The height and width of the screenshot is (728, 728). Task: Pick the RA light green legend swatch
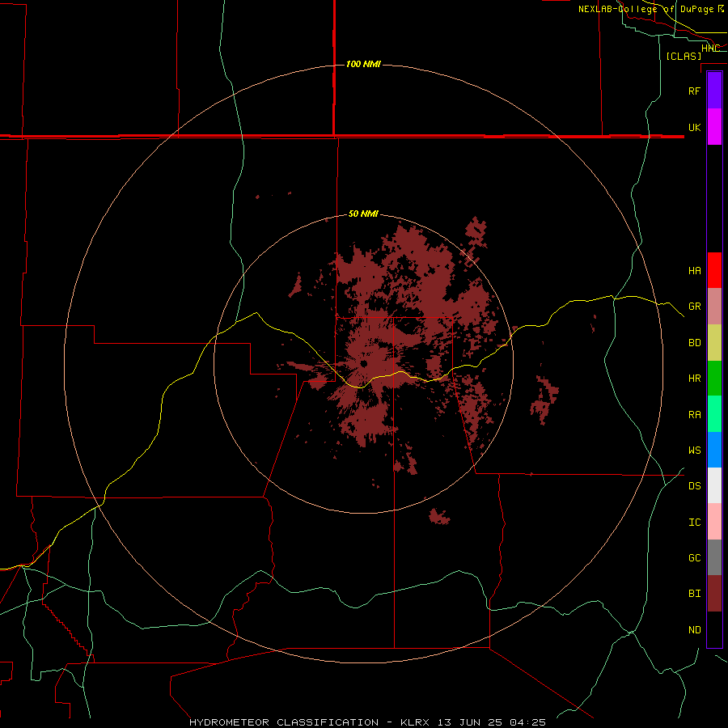pyautogui.click(x=714, y=414)
